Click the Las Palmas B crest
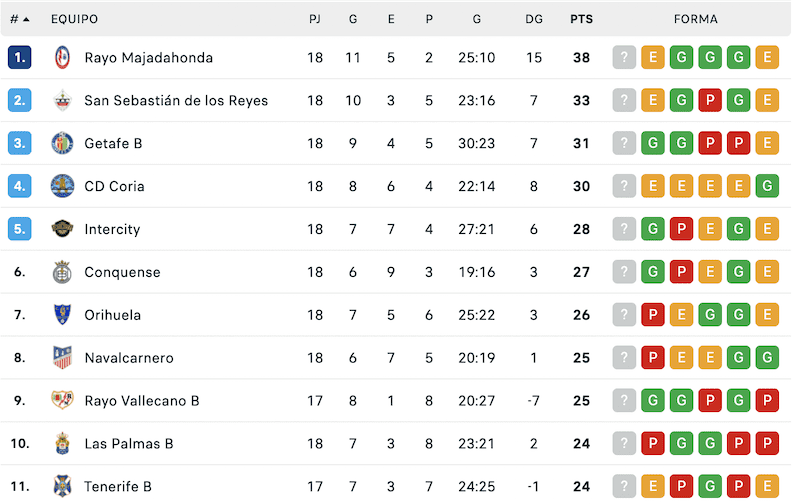This screenshot has width=800, height=504. pos(62,444)
